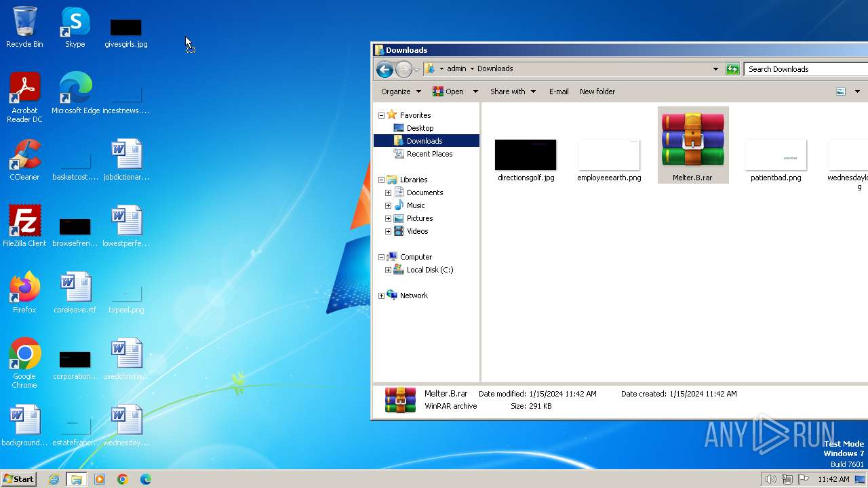Expand the address bar previous locations dropdown

point(715,69)
